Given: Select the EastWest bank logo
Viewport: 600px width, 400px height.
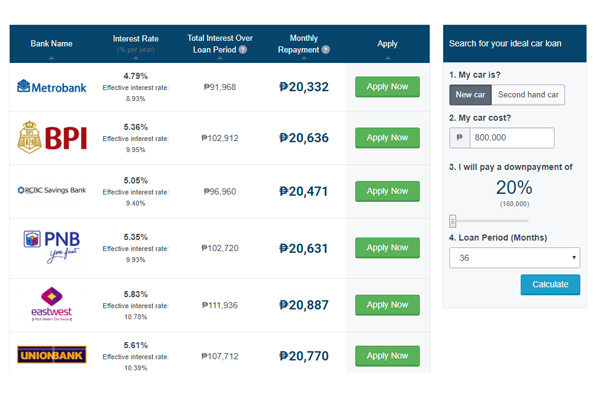Looking at the screenshot, I should click(52, 304).
